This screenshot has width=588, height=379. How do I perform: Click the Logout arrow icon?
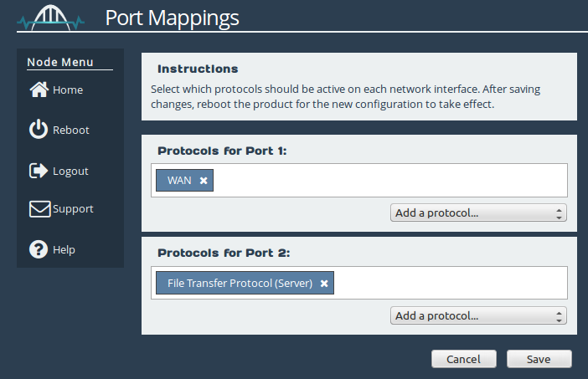(x=39, y=171)
